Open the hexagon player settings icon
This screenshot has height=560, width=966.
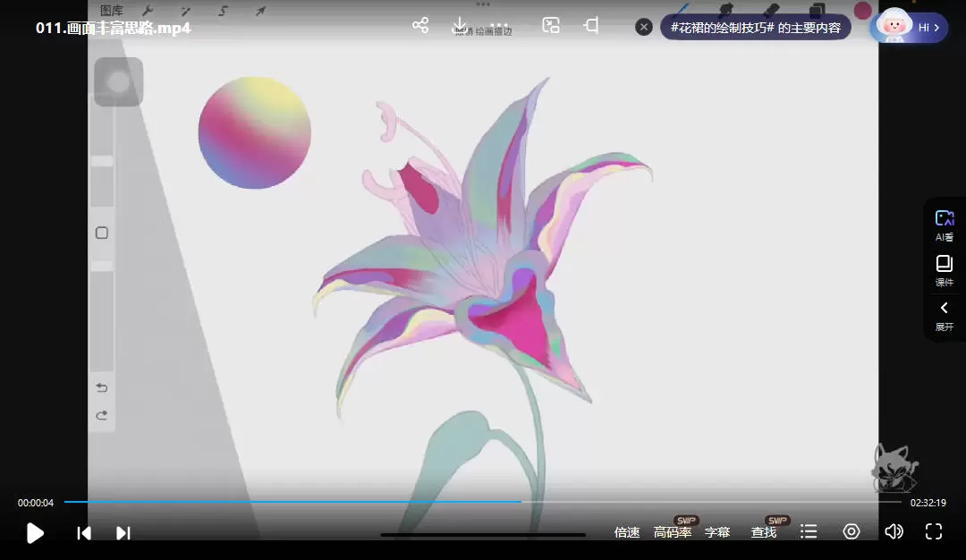pyautogui.click(x=852, y=531)
